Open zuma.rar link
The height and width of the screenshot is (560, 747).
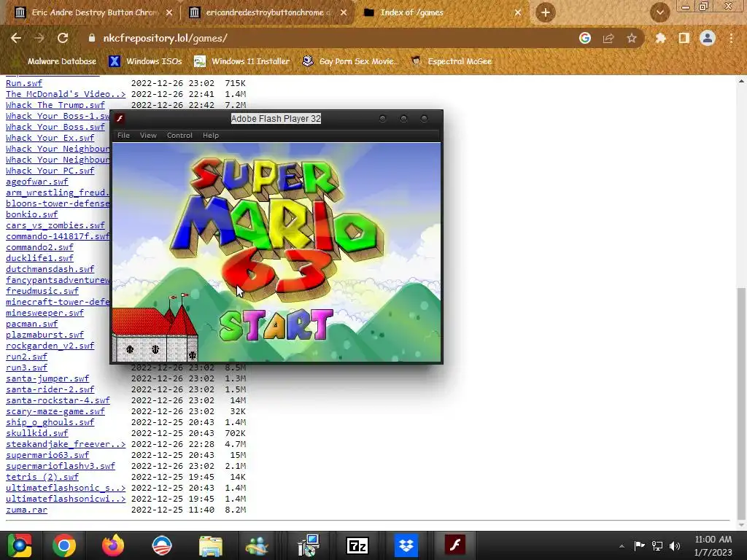[26, 510]
